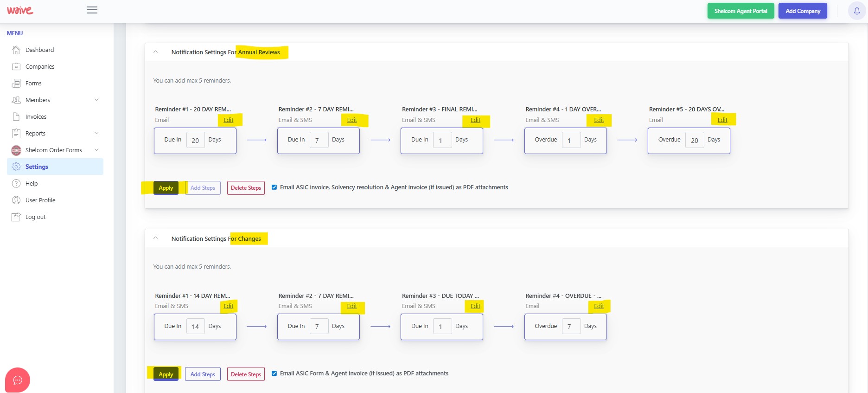The height and width of the screenshot is (393, 868).
Task: Click the User Profile icon
Action: (x=16, y=200)
